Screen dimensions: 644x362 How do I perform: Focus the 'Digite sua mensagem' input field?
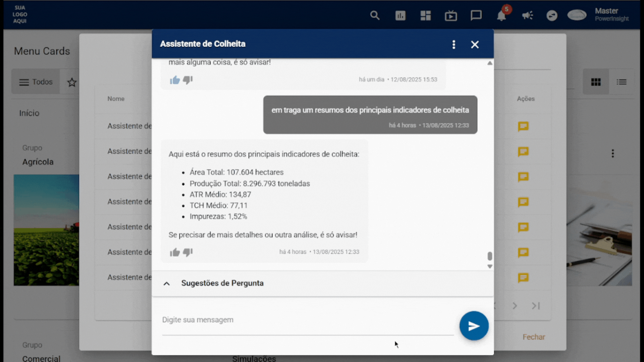(x=308, y=320)
